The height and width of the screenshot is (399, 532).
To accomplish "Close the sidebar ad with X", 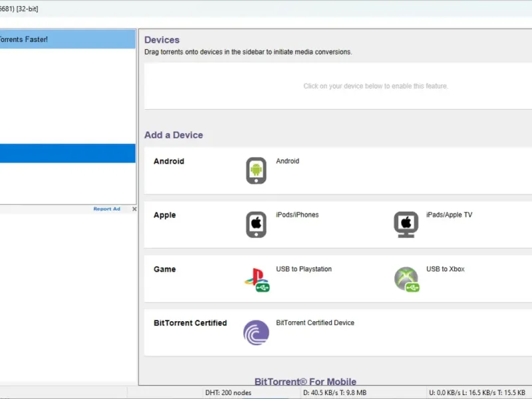I will pyautogui.click(x=134, y=209).
